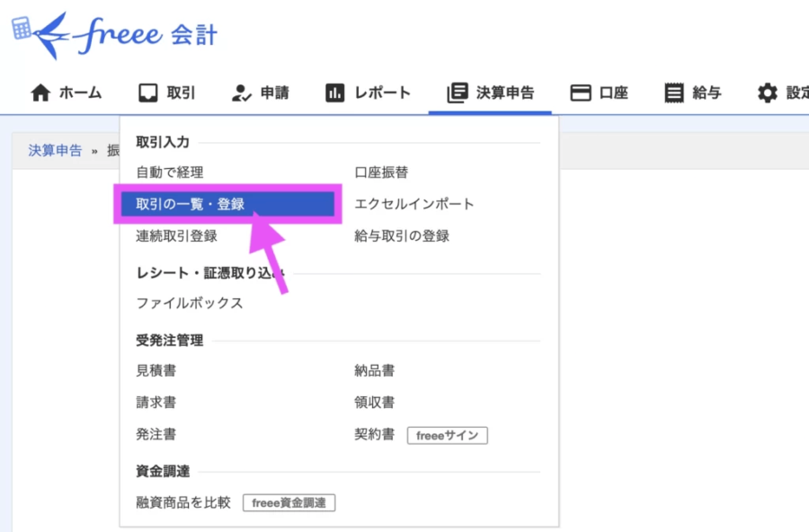Click the 資金調達 section heading
This screenshot has height=532, width=809.
click(163, 471)
